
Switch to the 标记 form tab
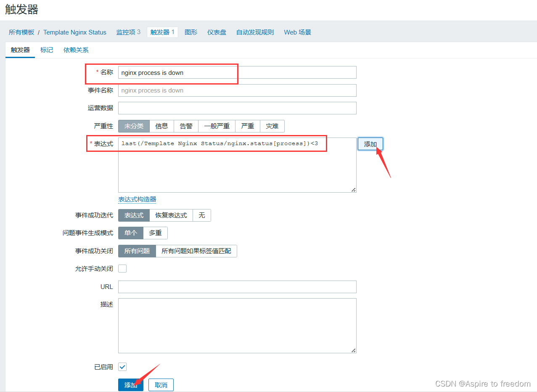[47, 50]
